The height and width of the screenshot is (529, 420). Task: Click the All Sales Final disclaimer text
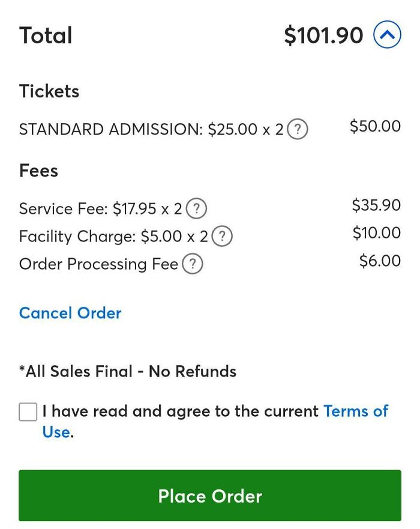coord(128,371)
